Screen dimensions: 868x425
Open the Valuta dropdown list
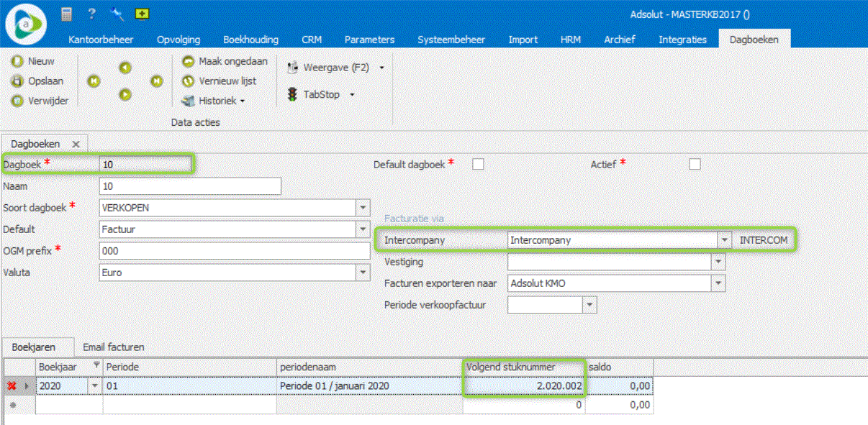(362, 273)
